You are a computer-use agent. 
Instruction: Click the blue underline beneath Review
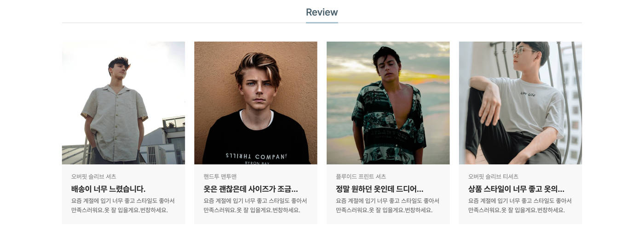click(322, 22)
